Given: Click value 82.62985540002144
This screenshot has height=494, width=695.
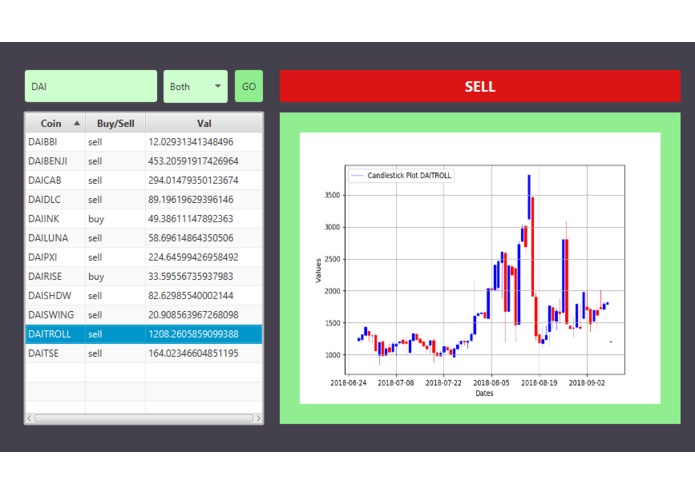Looking at the screenshot, I should [191, 296].
